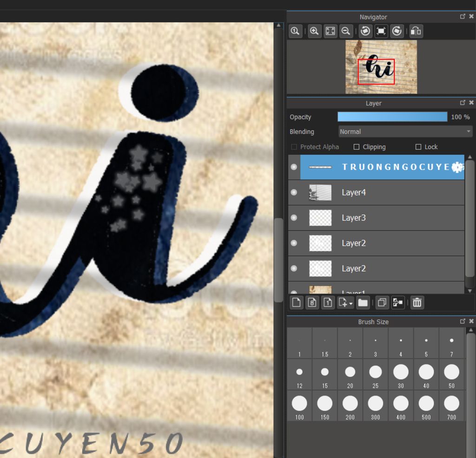Select brush size 300
The height and width of the screenshot is (458, 476).
click(376, 406)
